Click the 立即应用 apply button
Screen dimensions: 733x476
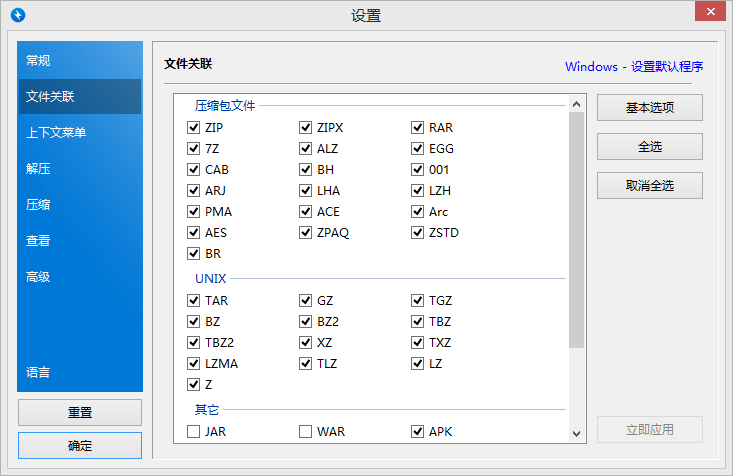[650, 429]
